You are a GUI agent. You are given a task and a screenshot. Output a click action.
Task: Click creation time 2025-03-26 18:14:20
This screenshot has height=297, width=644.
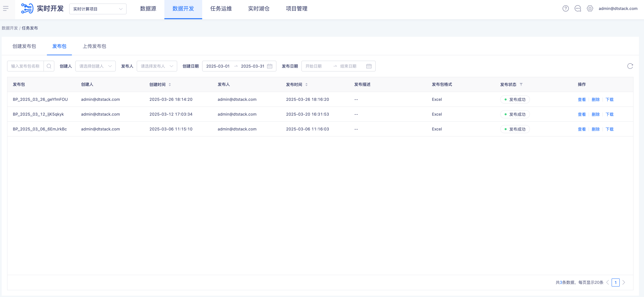(x=171, y=99)
